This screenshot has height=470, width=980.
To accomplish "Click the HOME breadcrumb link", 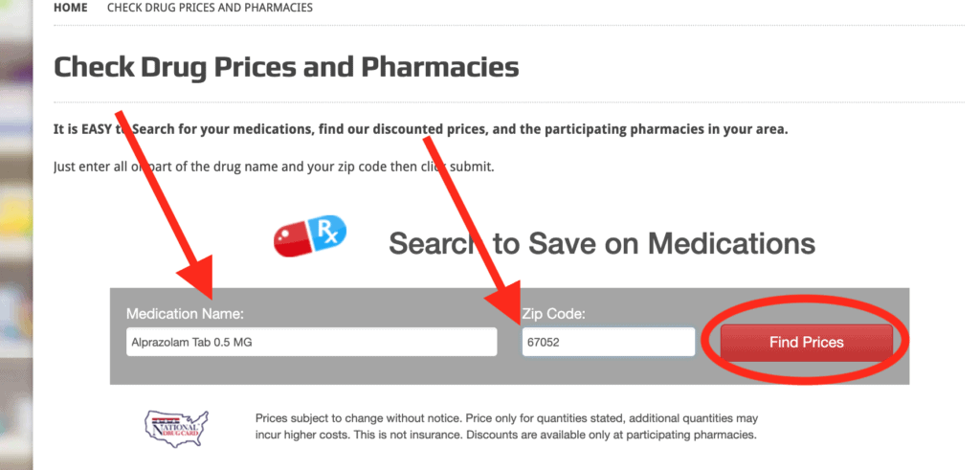I will point(70,8).
